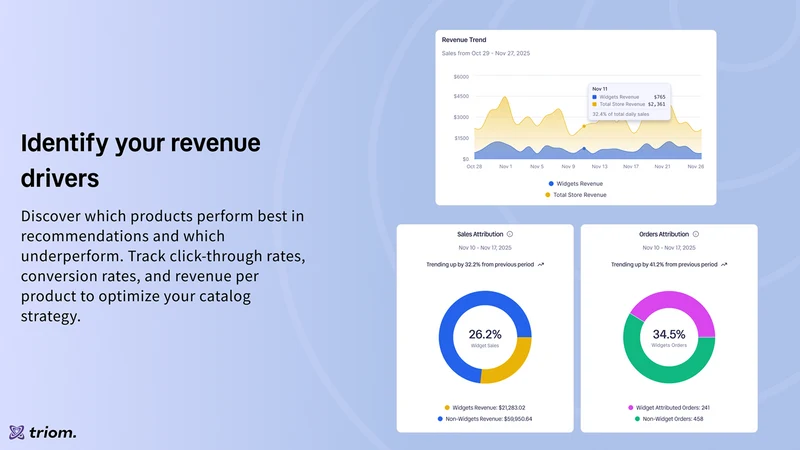This screenshot has width=800, height=450.
Task: Click the "Identify your revenue drivers" headline
Action: click(x=140, y=160)
